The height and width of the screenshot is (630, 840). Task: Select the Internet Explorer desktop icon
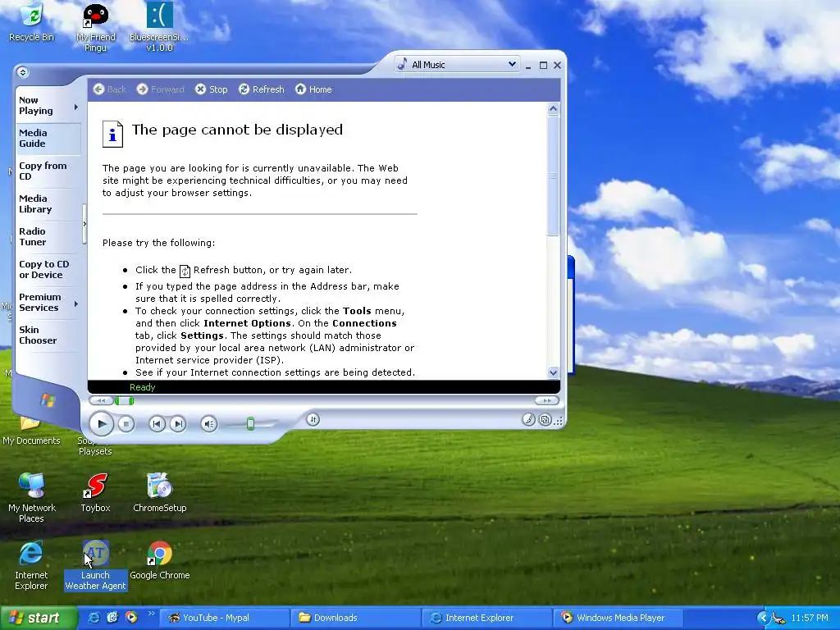click(x=31, y=566)
